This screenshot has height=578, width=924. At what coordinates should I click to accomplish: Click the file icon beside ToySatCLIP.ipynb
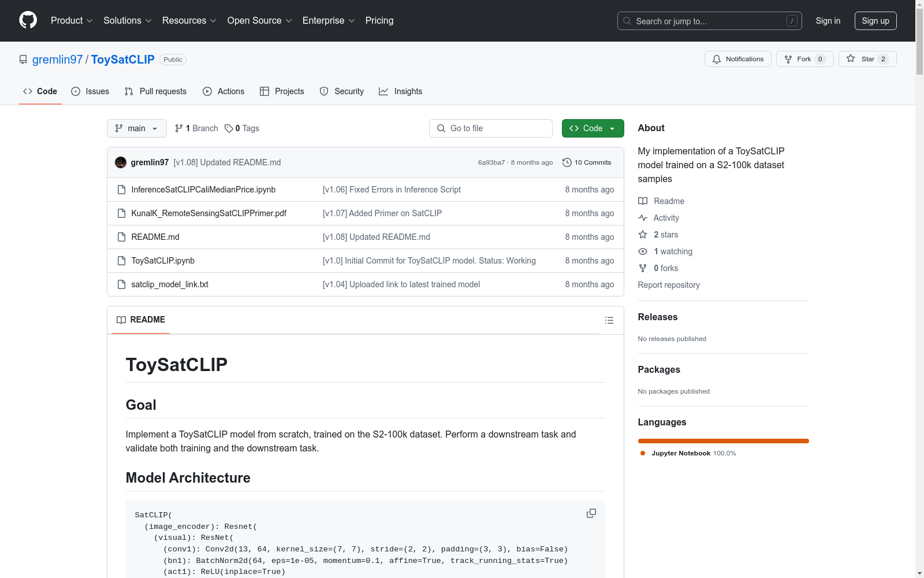[121, 261]
